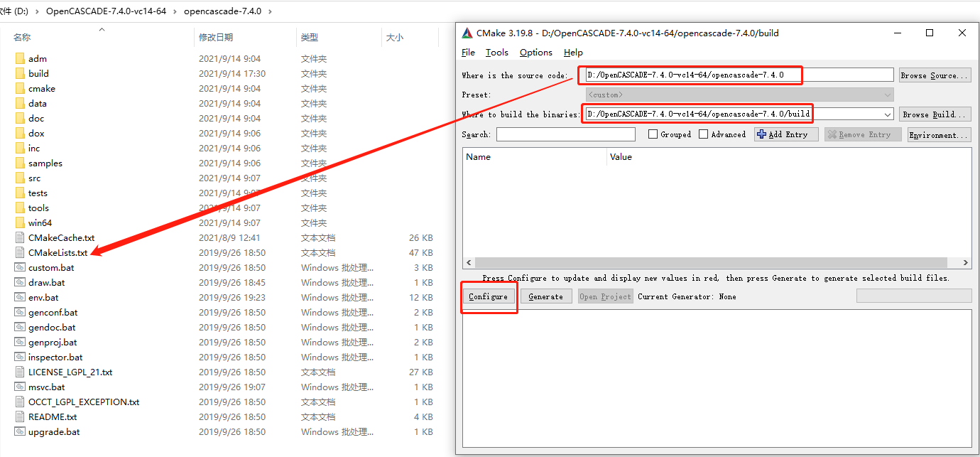Select the build folder icon
980x457 pixels.
[x=20, y=73]
